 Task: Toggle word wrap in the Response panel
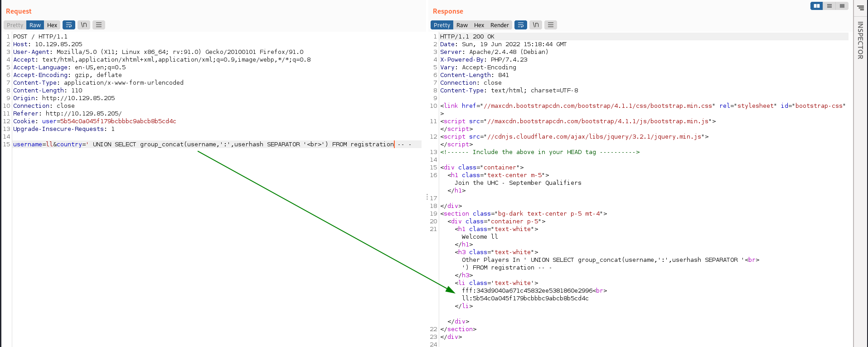521,25
